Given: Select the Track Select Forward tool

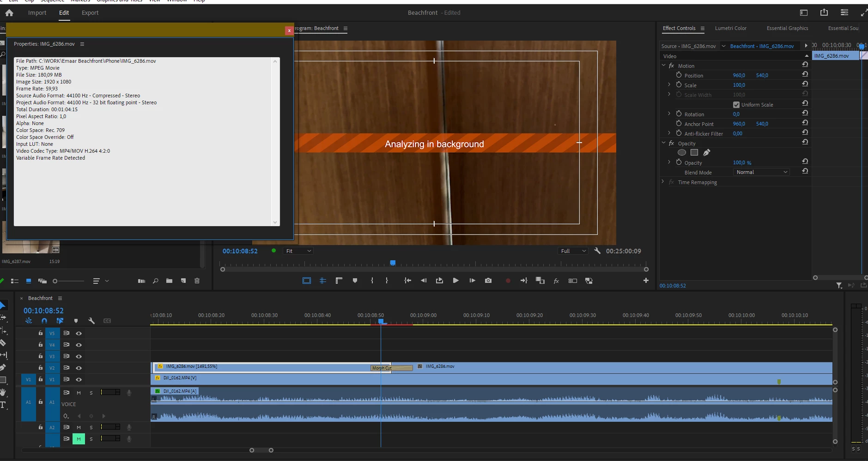Looking at the screenshot, I should tap(3, 318).
